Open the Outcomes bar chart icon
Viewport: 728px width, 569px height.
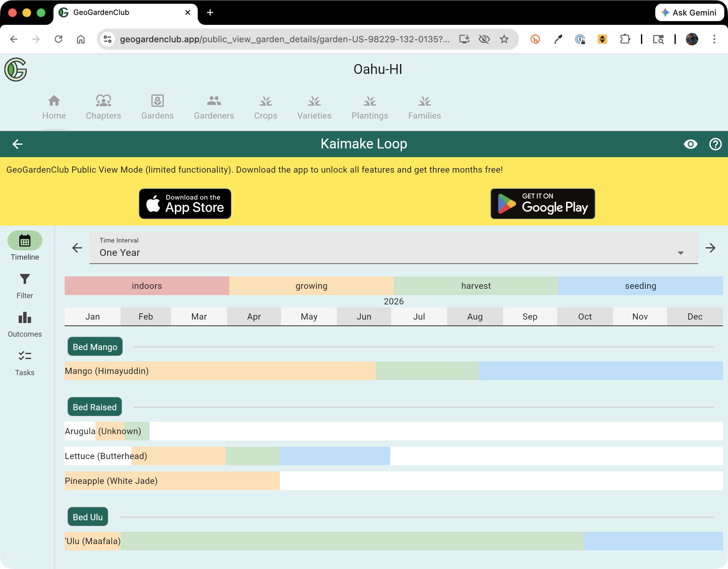[x=25, y=318]
